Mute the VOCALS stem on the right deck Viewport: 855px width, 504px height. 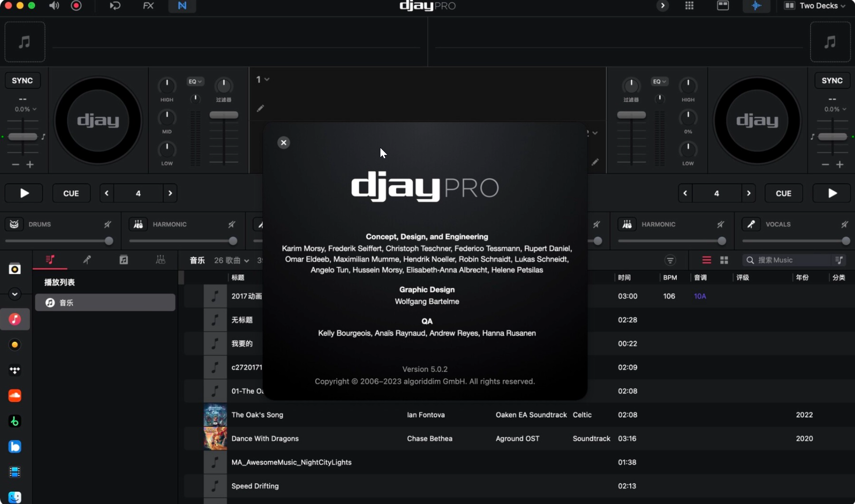[845, 224]
